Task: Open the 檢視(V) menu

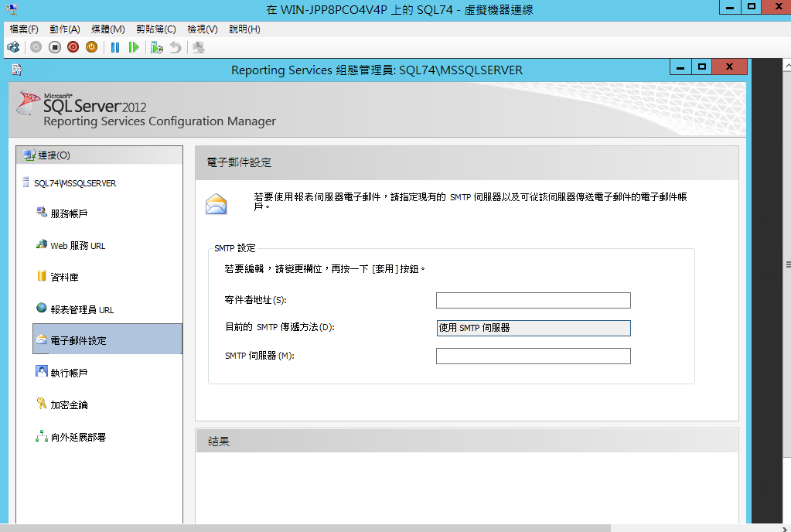Action: point(203,29)
